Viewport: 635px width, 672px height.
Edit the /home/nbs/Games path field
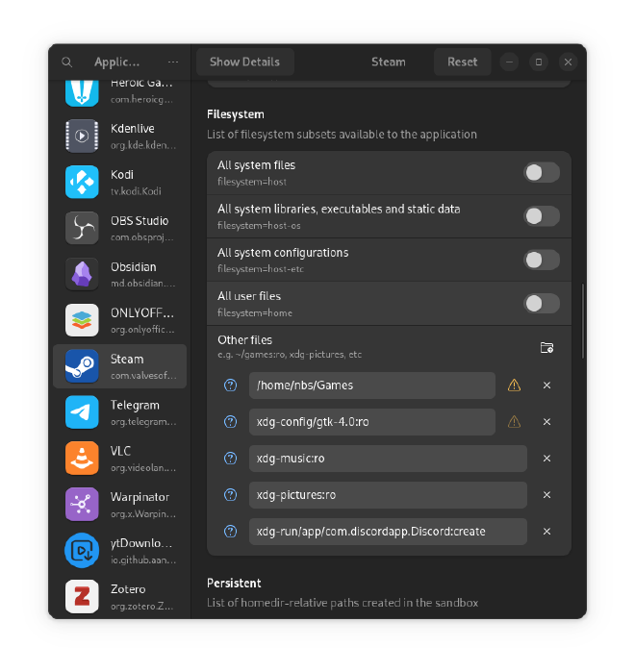coord(372,386)
